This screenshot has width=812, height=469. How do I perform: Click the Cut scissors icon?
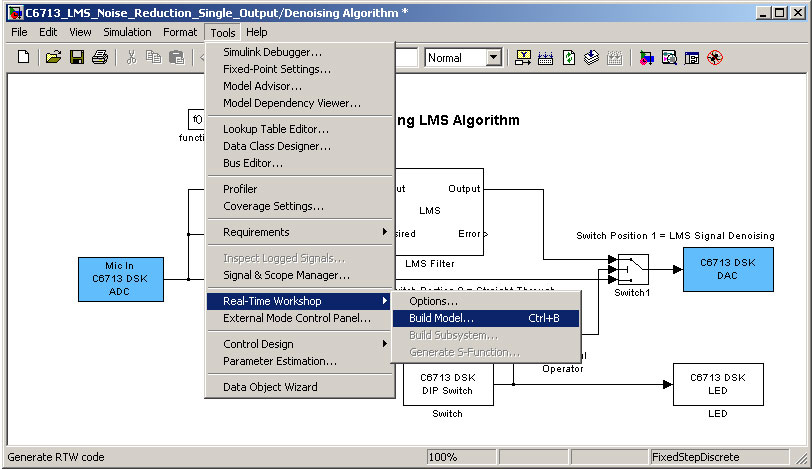click(131, 57)
